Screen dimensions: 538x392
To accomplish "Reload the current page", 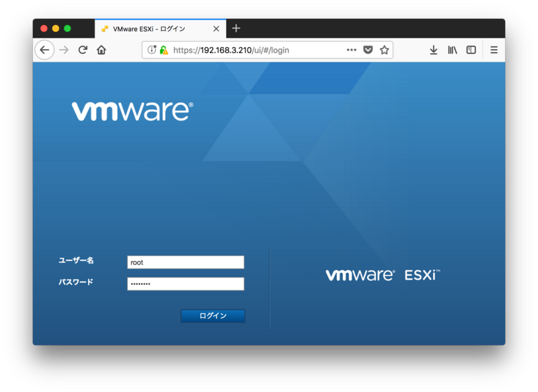I will pyautogui.click(x=83, y=50).
